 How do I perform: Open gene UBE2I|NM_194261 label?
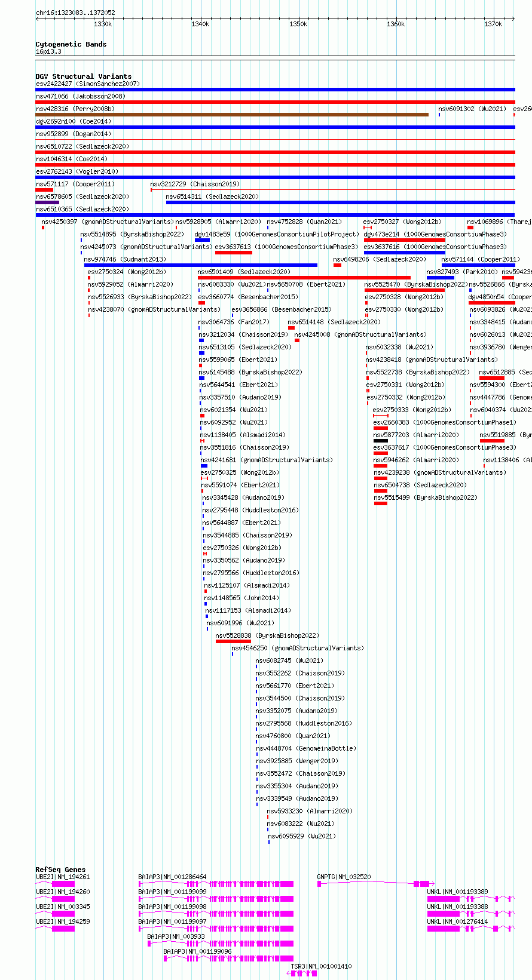(63, 877)
